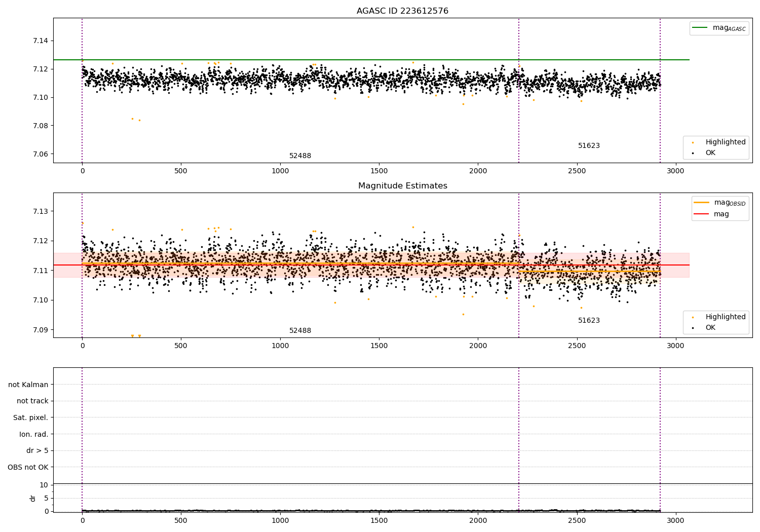This screenshot has height=532, width=760.
Task: Click the 7.13 tick label on the middle plot
Action: [41, 211]
